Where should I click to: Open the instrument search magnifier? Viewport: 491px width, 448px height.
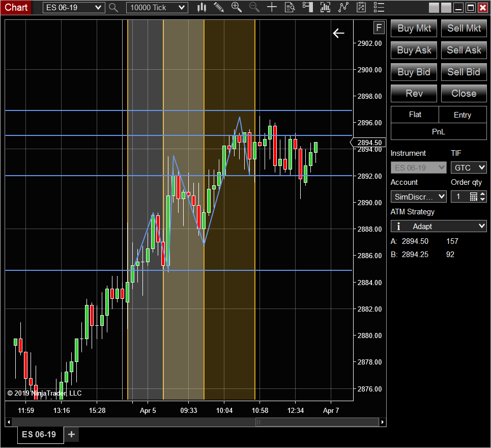(113, 8)
